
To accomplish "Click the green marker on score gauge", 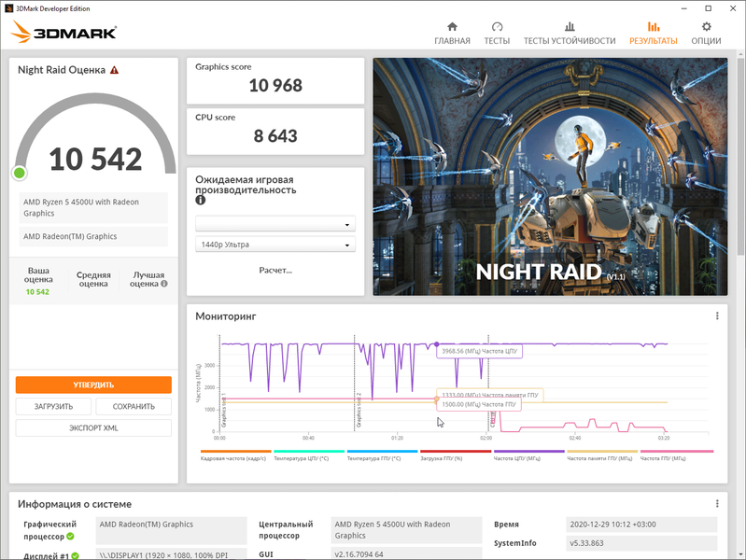I will point(20,173).
